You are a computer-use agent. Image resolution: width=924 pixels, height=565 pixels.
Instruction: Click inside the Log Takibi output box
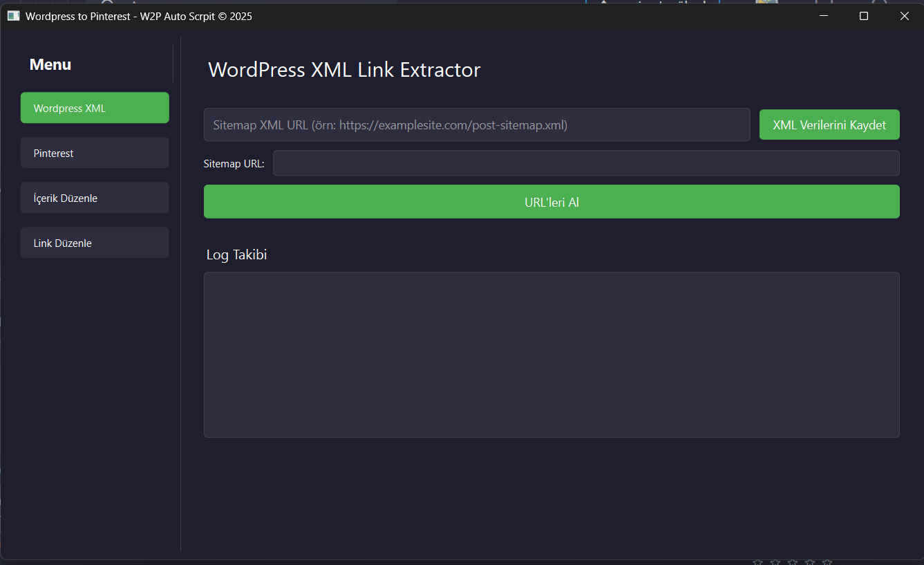click(551, 355)
